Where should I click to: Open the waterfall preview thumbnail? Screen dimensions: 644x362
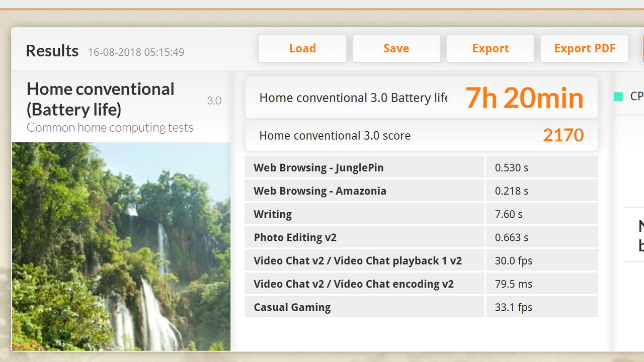pyautogui.click(x=121, y=246)
